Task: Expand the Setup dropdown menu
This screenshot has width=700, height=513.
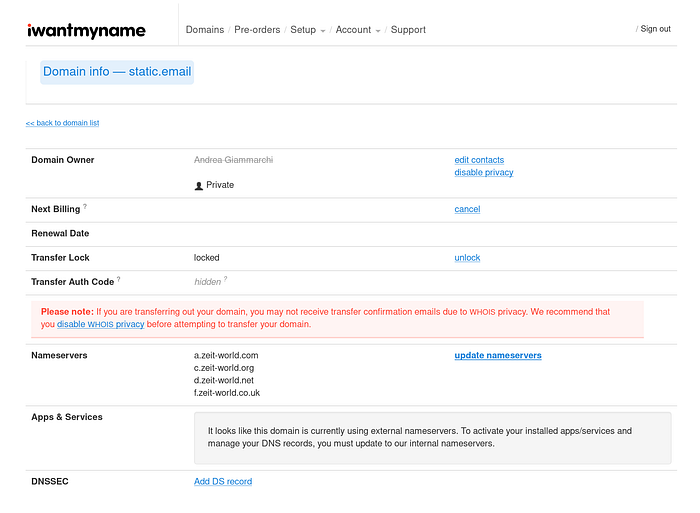Action: [308, 30]
